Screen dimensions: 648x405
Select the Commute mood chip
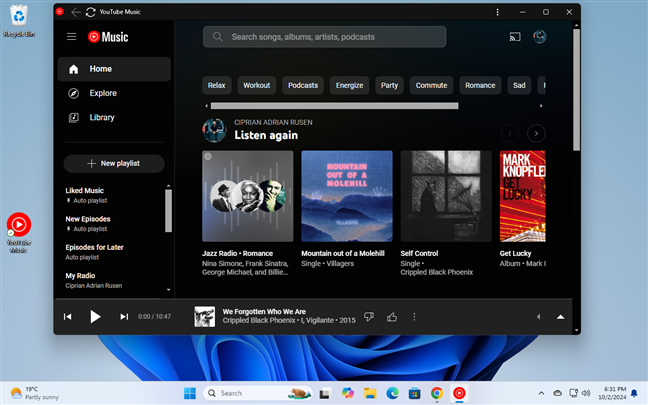click(x=431, y=85)
